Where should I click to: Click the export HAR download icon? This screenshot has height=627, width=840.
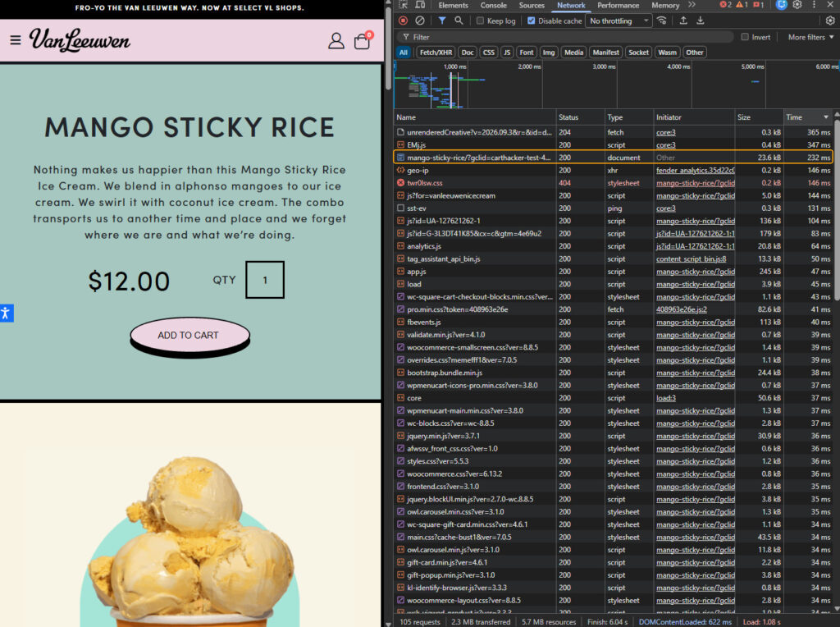click(x=701, y=21)
